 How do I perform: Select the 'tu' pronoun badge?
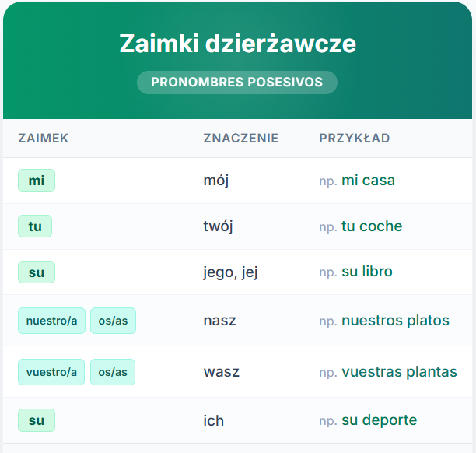35,226
